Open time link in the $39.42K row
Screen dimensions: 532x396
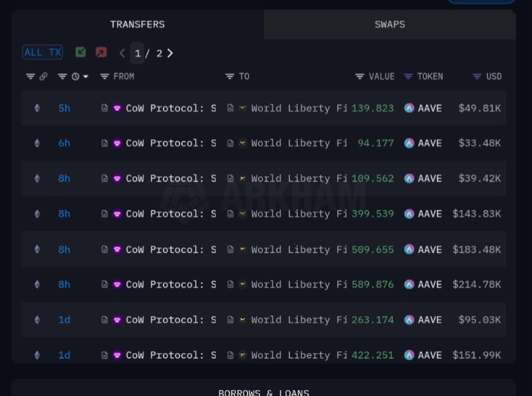pyautogui.click(x=64, y=178)
